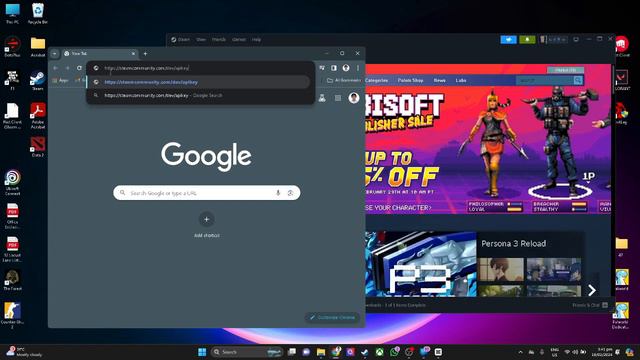Click Steam's green notifications bell button
Image resolution: width=640 pixels, height=360 pixels.
click(527, 40)
